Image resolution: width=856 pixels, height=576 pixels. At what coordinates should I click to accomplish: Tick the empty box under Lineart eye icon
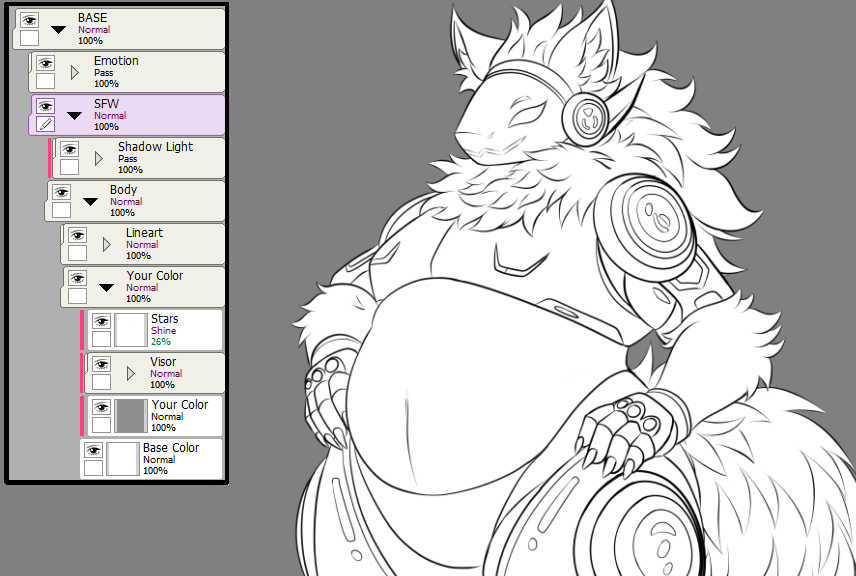coord(77,253)
